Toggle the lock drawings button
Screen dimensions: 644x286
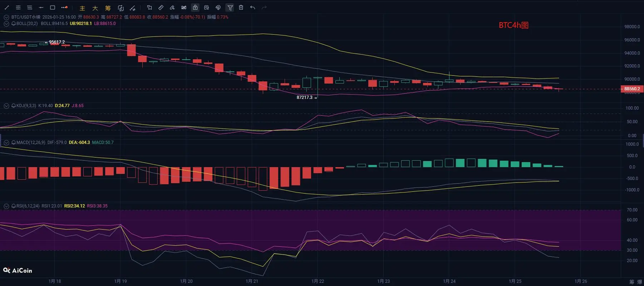click(195, 7)
